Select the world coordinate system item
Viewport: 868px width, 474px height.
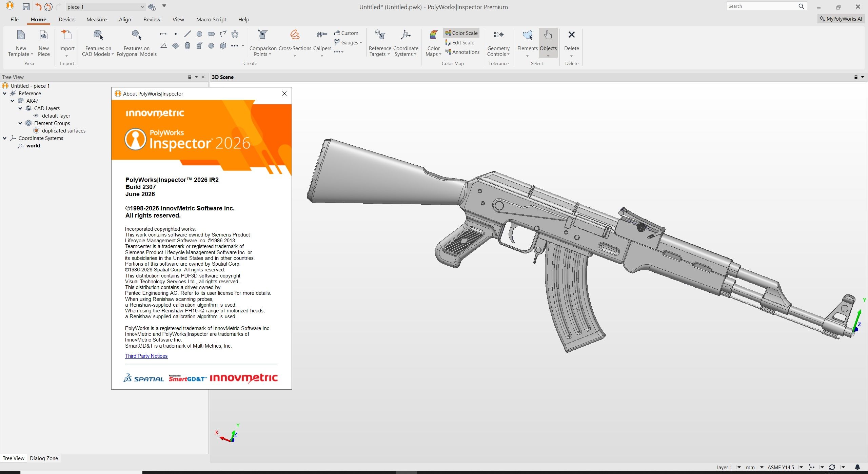coord(33,146)
